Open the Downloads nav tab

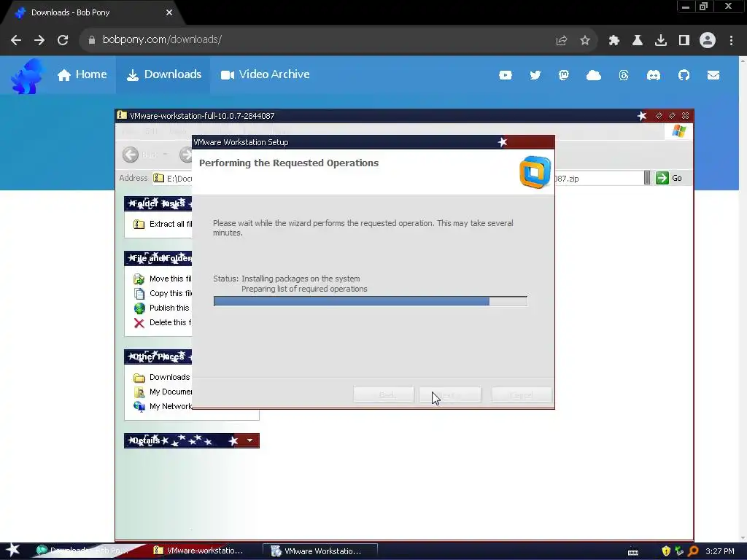[x=163, y=75]
